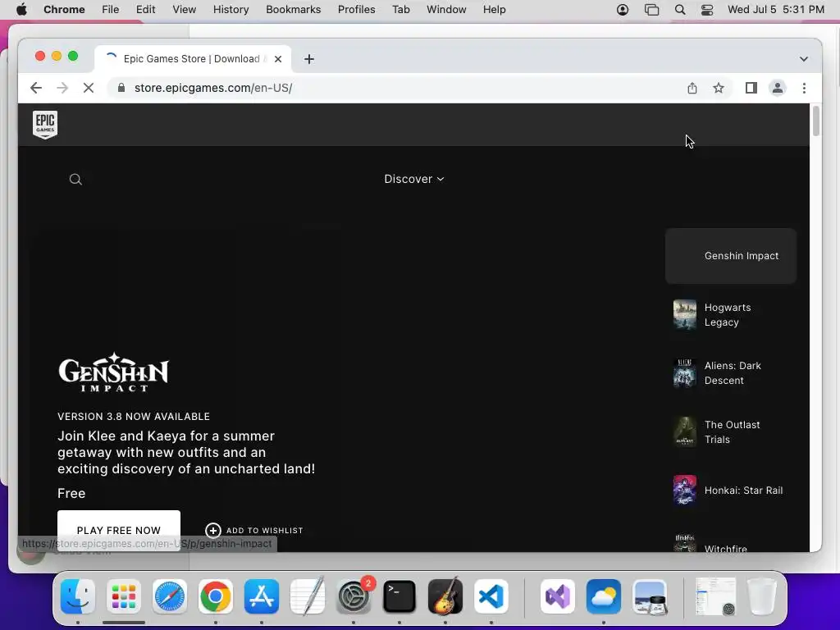
Task: Open the Chrome profile avatar
Action: 778,88
